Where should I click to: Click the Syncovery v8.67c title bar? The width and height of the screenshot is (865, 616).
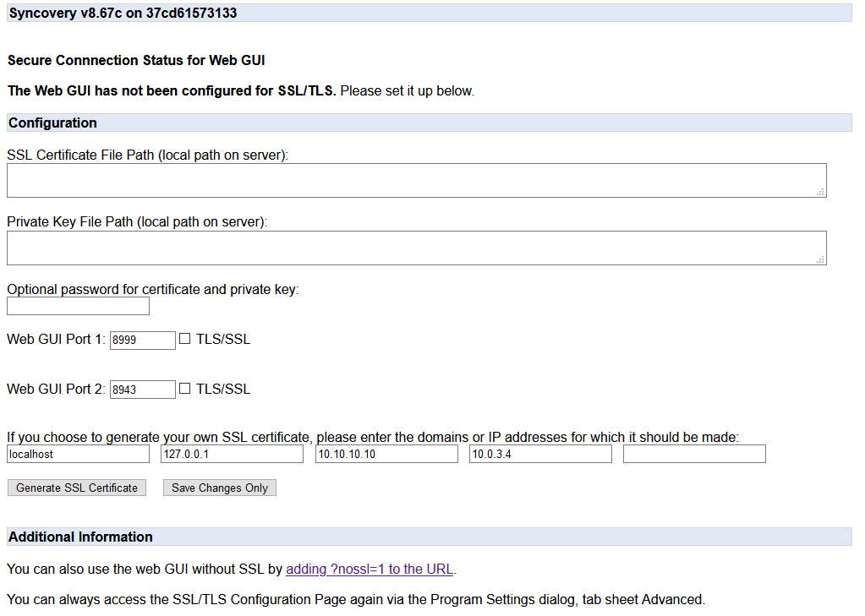click(x=123, y=14)
